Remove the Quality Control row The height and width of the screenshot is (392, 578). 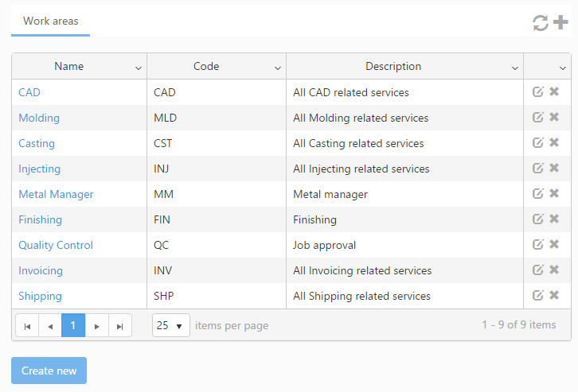point(554,245)
